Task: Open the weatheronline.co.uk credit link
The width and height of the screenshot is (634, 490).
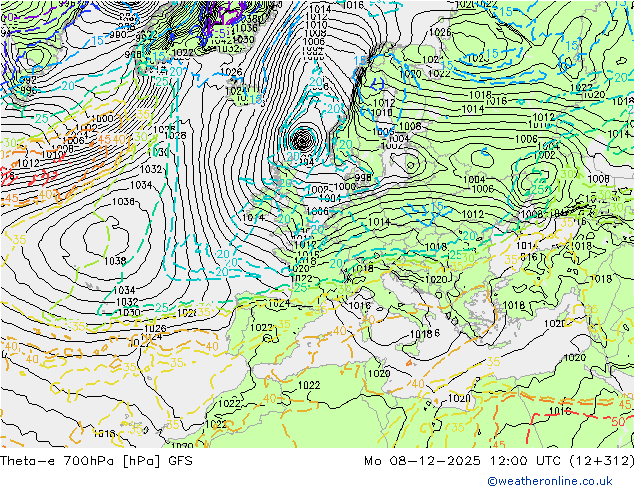Action: [550, 481]
